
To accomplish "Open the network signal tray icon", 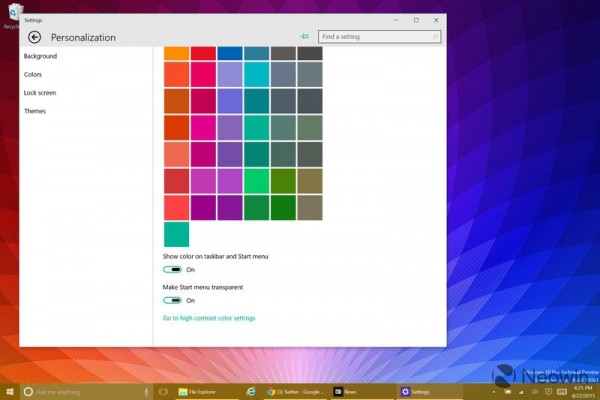I will 521,392.
